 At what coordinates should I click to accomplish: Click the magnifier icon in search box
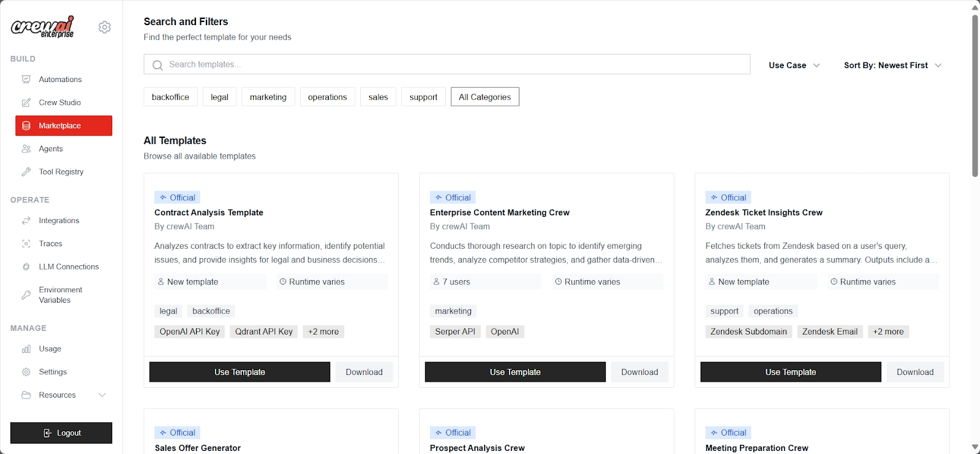(x=157, y=65)
